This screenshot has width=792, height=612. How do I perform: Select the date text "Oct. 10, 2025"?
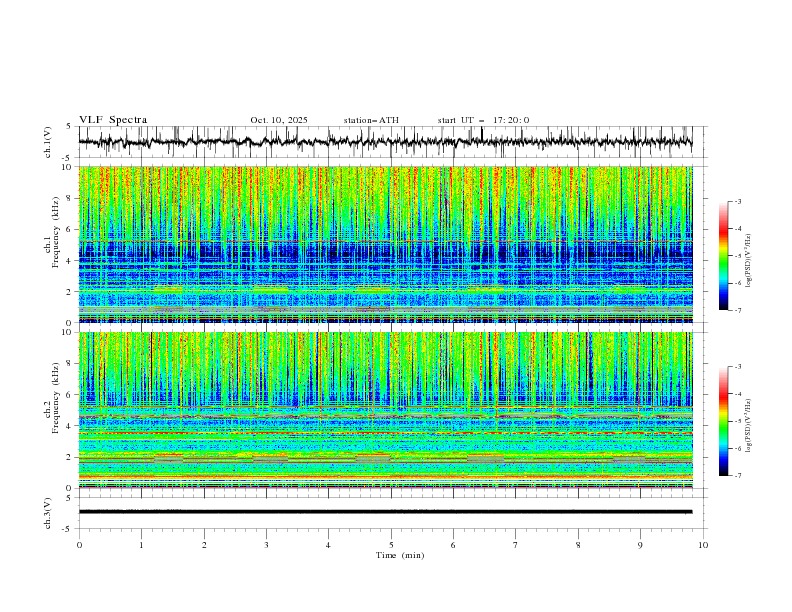pos(279,120)
